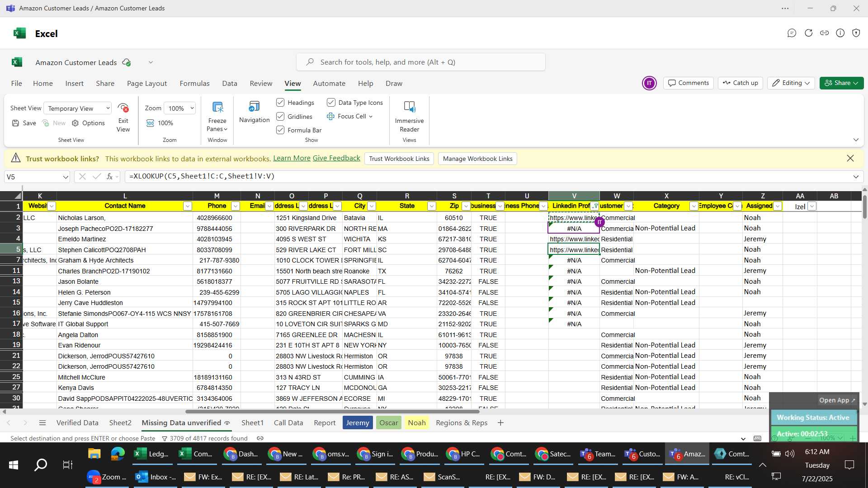Click the Share button
The height and width of the screenshot is (488, 868).
pyautogui.click(x=841, y=83)
